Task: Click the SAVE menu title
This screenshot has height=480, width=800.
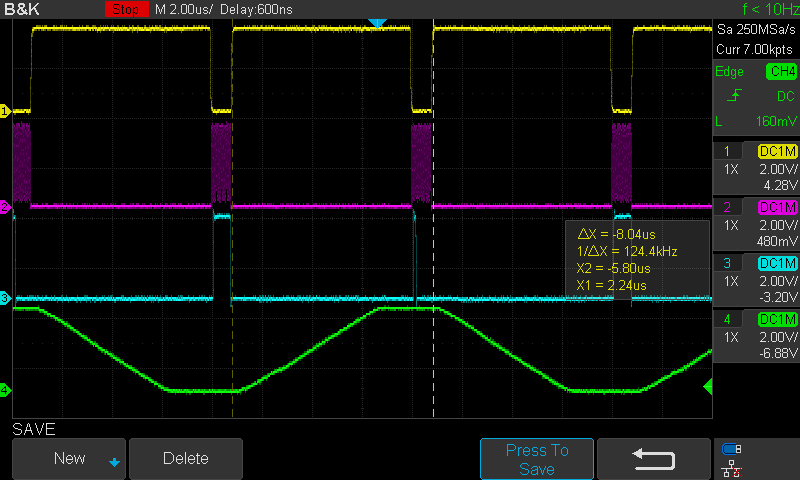Action: coord(34,429)
